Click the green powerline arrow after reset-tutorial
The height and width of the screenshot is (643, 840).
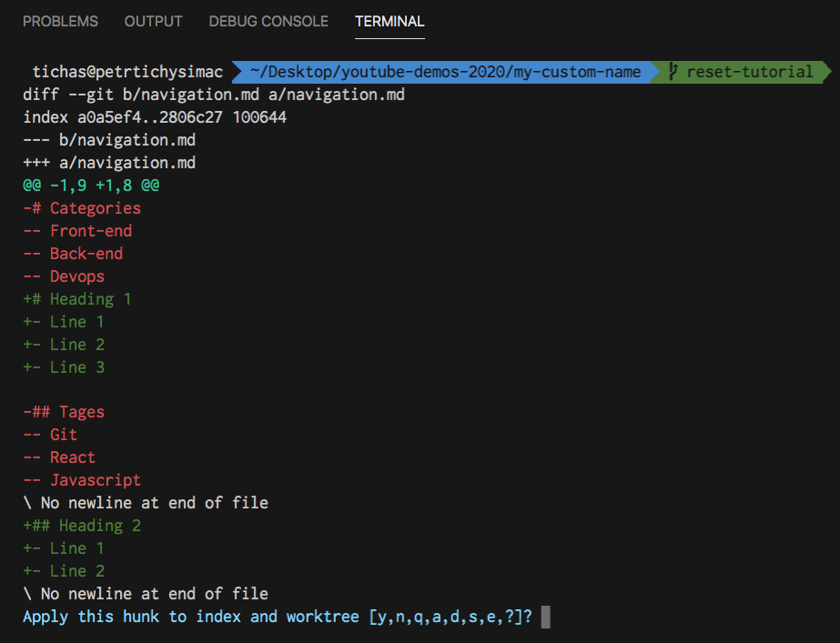pyautogui.click(x=827, y=72)
